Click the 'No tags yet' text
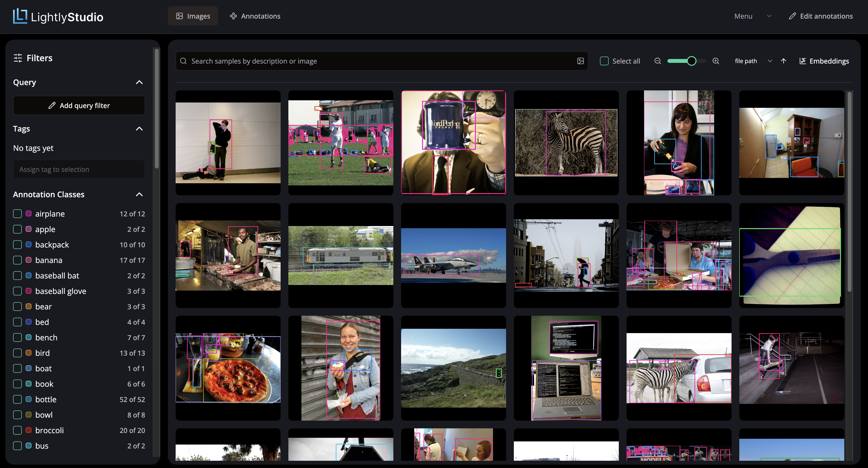This screenshot has width=868, height=468. pyautogui.click(x=33, y=148)
